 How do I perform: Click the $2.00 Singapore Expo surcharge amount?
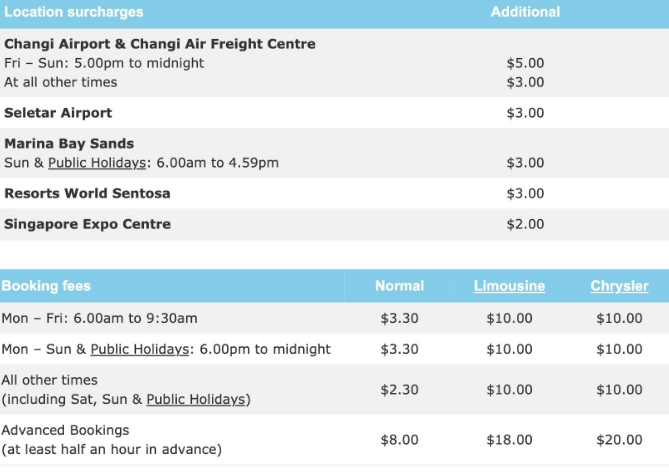pos(525,224)
